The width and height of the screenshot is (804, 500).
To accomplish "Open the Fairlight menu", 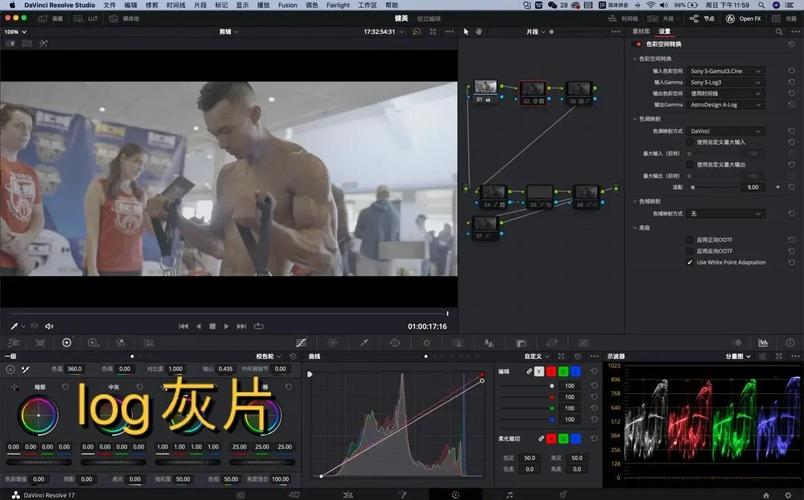I will [338, 5].
